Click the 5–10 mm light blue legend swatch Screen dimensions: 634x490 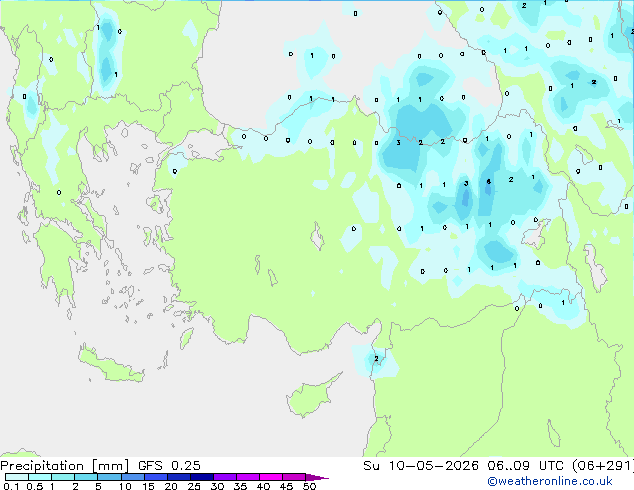click(x=109, y=477)
